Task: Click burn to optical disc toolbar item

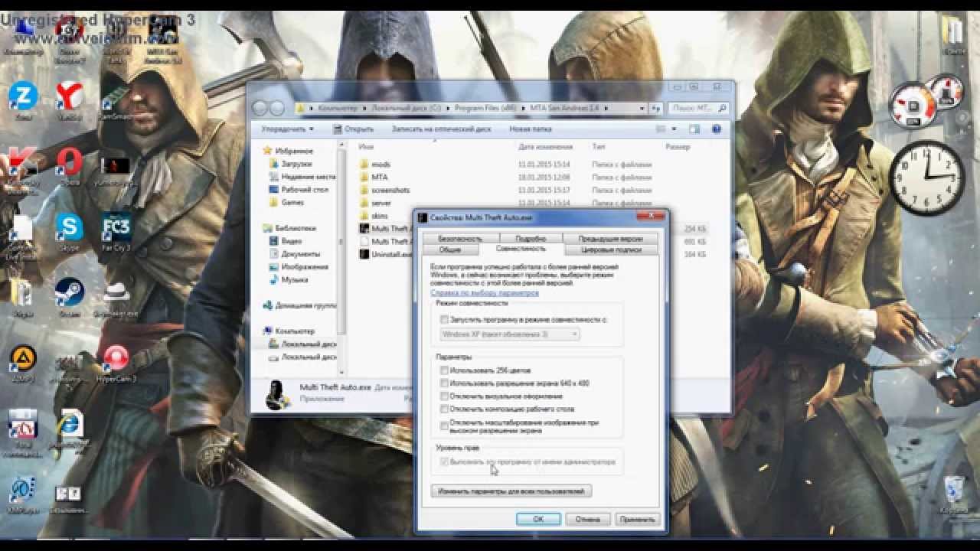Action: pos(441,129)
